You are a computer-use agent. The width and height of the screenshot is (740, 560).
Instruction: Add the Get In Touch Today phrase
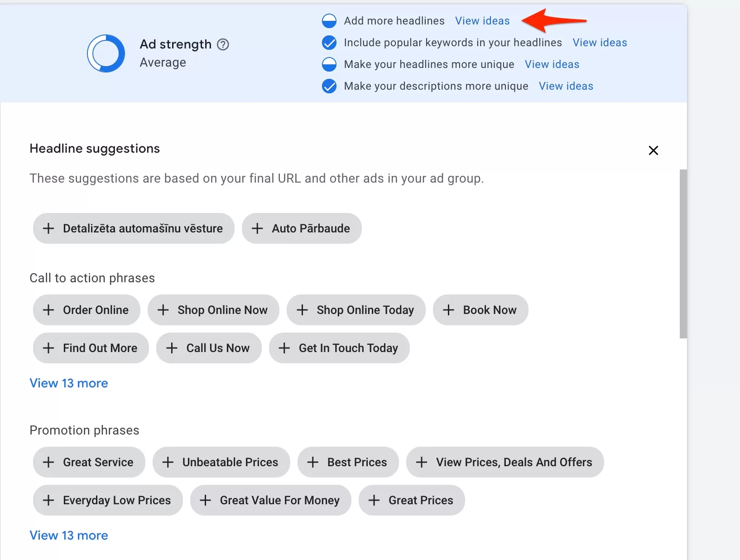[339, 348]
